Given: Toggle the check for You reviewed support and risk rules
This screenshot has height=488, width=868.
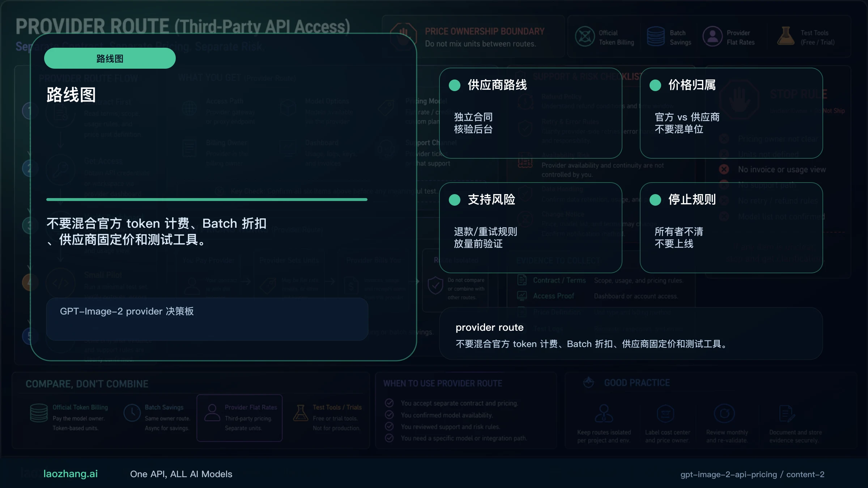Looking at the screenshot, I should click(389, 426).
